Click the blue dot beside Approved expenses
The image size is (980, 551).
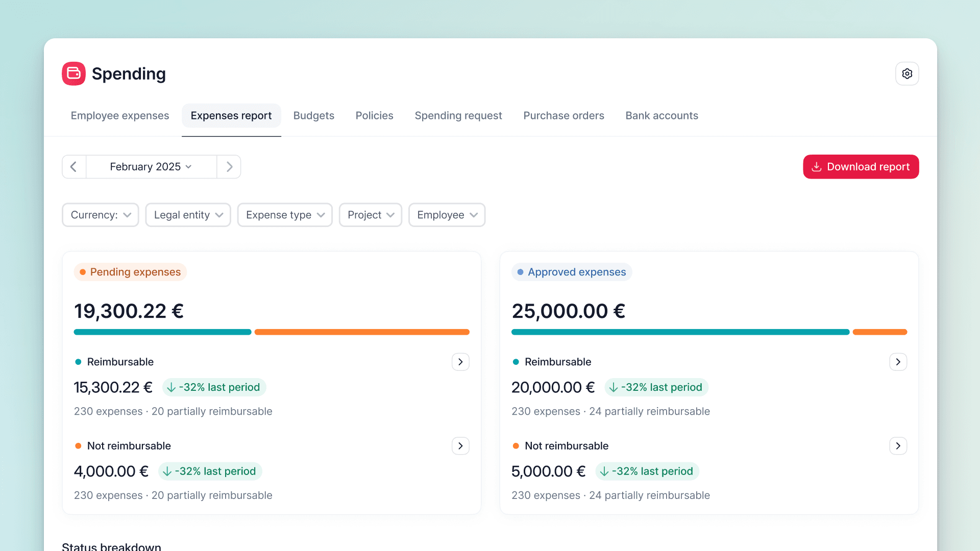point(520,272)
